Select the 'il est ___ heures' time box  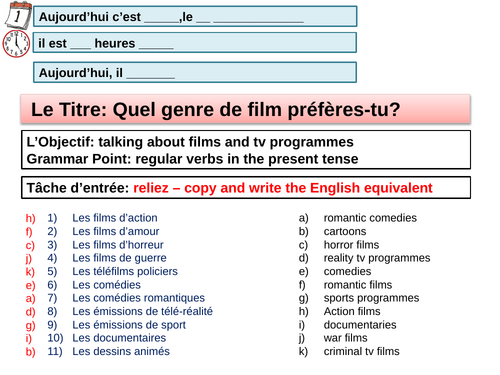point(195,43)
